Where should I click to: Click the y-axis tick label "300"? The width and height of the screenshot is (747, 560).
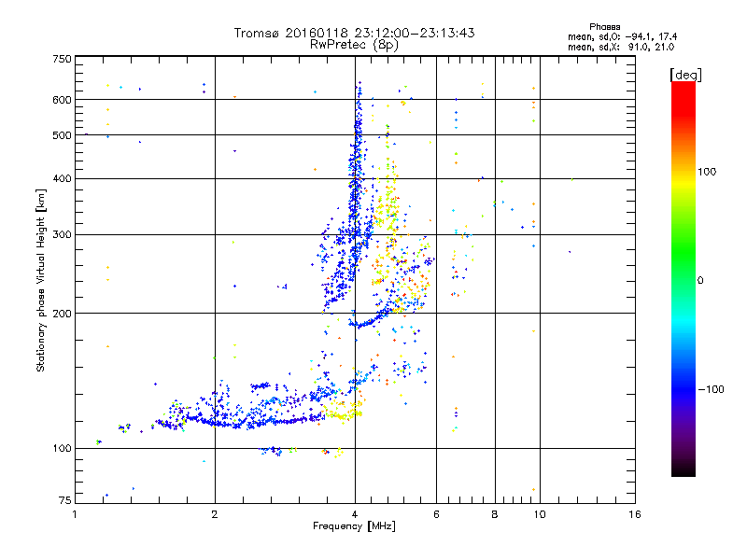coord(62,235)
